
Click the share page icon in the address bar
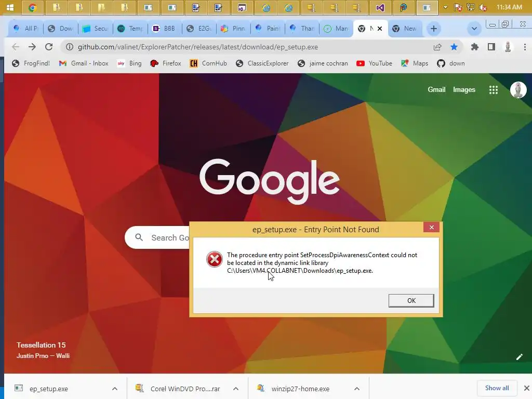437,47
